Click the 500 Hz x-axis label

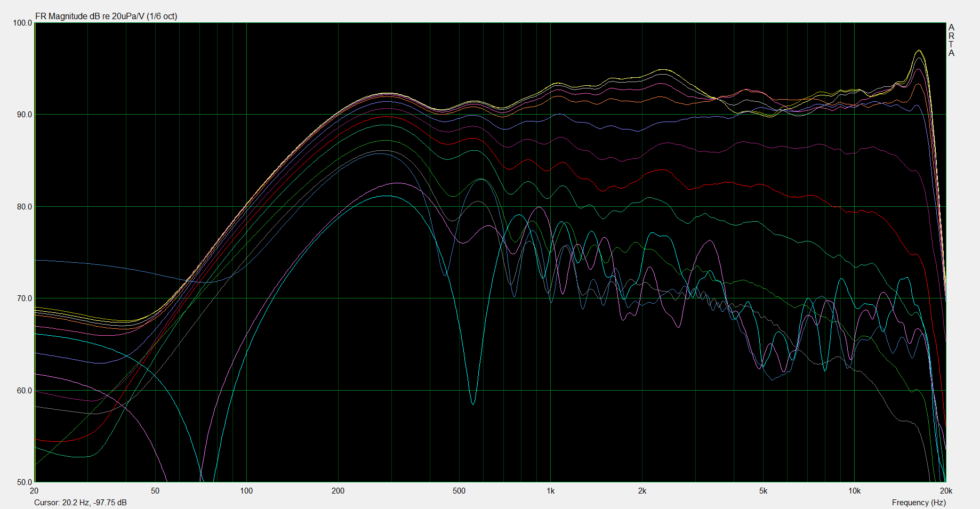coord(459,491)
